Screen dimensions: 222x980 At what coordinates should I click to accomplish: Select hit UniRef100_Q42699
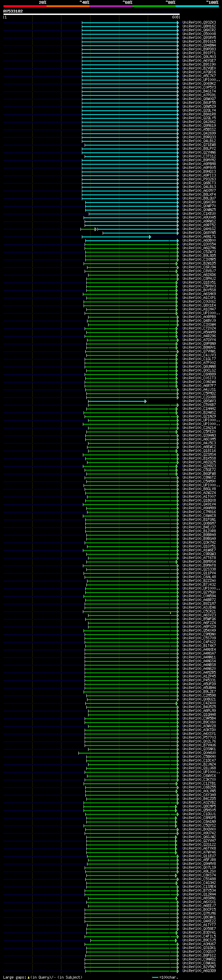(199, 133)
